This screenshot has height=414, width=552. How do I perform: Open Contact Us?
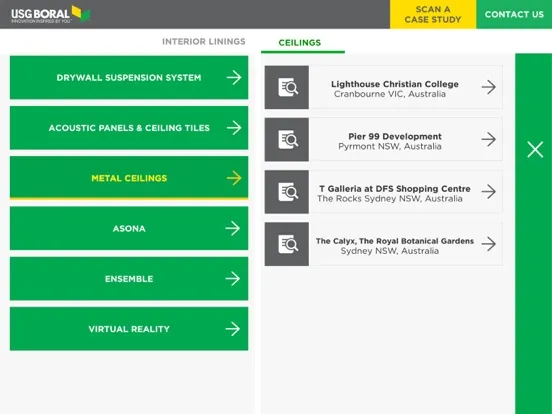[x=514, y=14]
